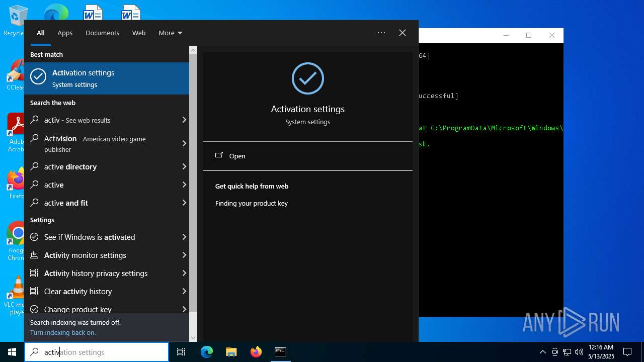
Task: Open the CCleaner desktop shortcut
Action: click(15, 75)
